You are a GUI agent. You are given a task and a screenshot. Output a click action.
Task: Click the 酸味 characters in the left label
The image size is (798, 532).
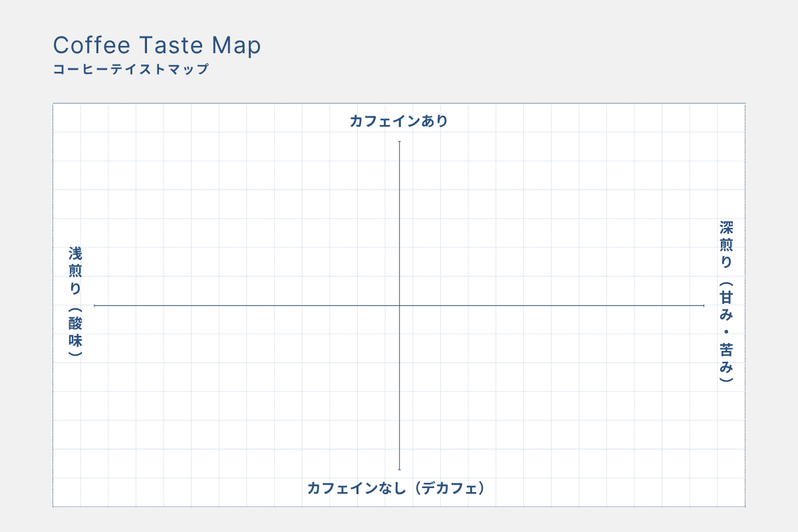(x=75, y=331)
